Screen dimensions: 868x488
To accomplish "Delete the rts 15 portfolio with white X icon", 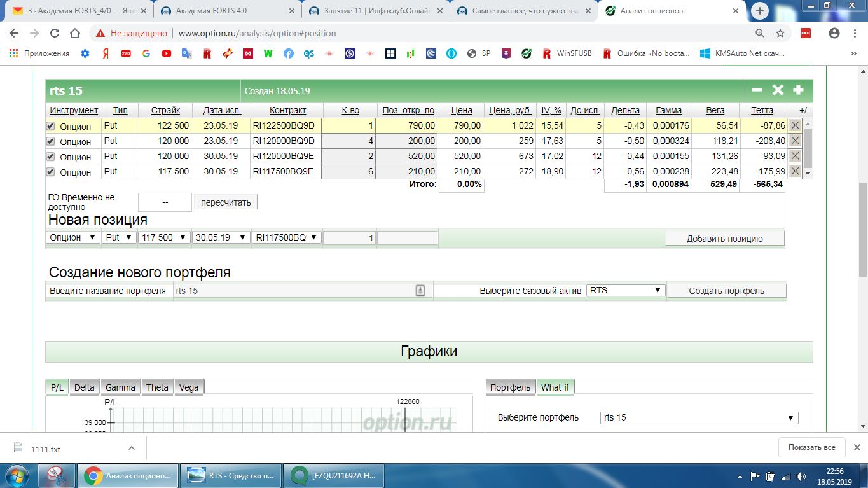I will (778, 90).
